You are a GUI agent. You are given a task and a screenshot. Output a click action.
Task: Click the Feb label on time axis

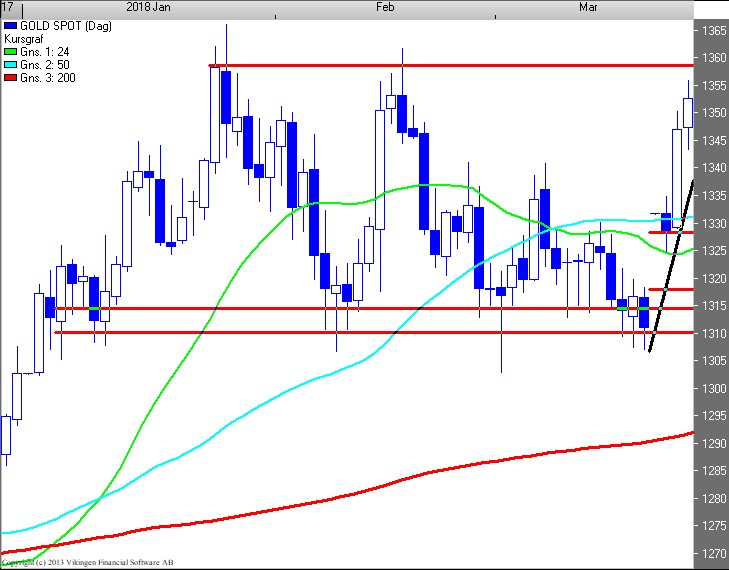tap(385, 7)
